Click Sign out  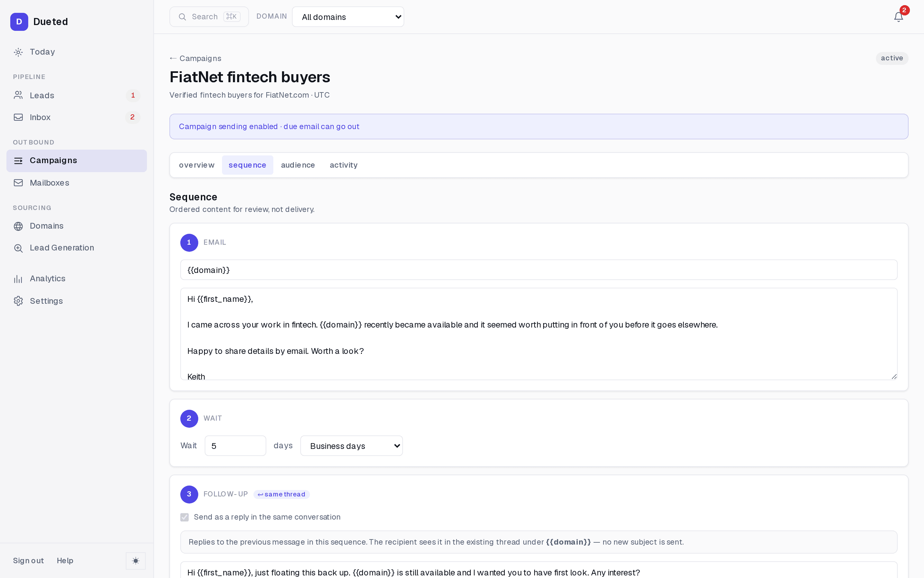(x=28, y=561)
